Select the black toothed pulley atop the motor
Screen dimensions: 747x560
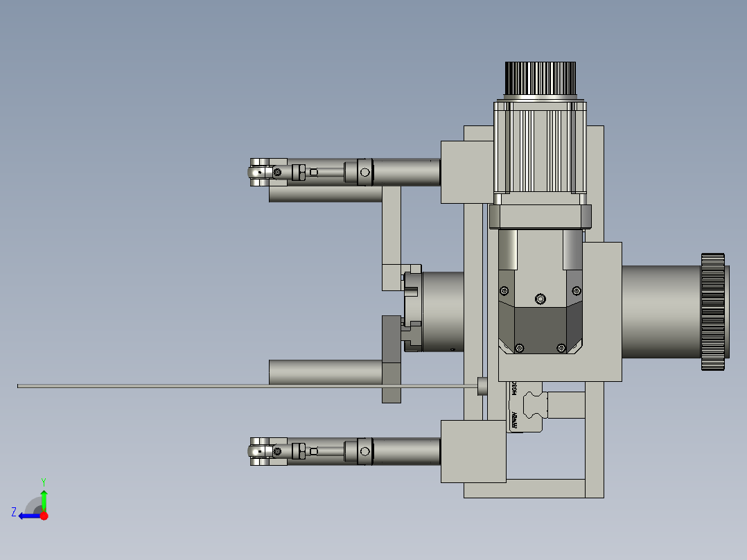click(x=541, y=78)
